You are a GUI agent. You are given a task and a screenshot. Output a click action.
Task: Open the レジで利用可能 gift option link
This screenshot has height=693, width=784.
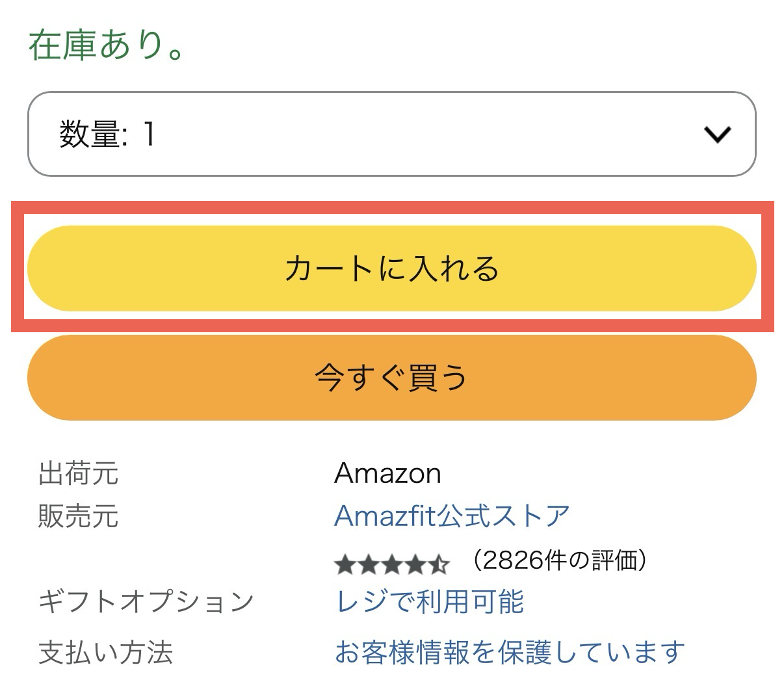click(429, 601)
